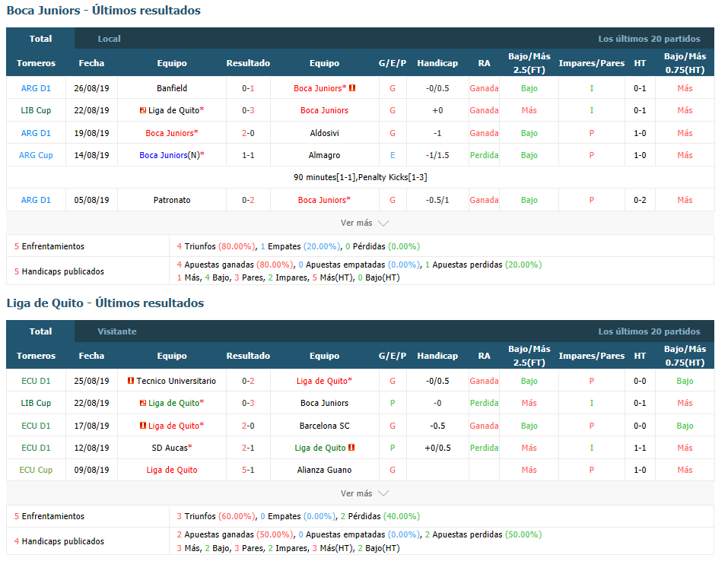The width and height of the screenshot is (728, 561).
Task: Open 'Los últimos 20 partidos' selector in Boca Juniors table
Action: tap(649, 39)
